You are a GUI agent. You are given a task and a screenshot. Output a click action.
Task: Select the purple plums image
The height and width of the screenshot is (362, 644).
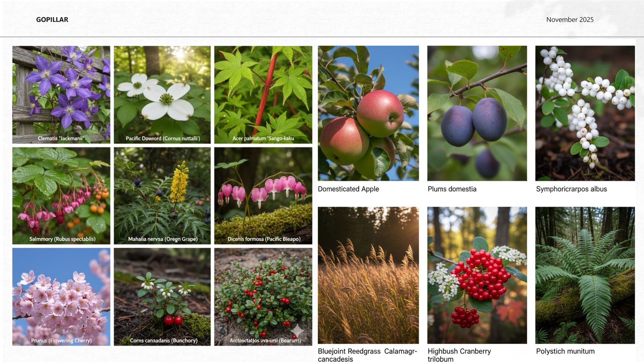477,113
